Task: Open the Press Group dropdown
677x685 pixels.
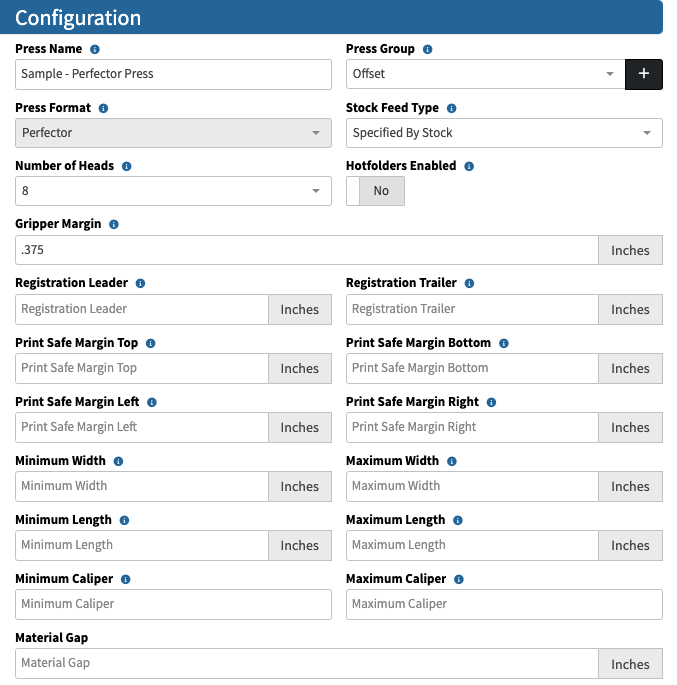Action: click(486, 74)
